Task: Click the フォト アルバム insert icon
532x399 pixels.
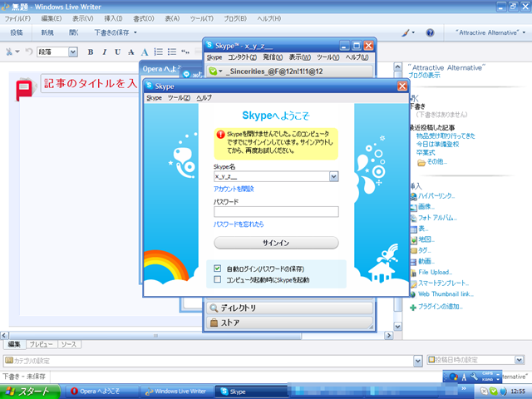Action: coord(413,218)
